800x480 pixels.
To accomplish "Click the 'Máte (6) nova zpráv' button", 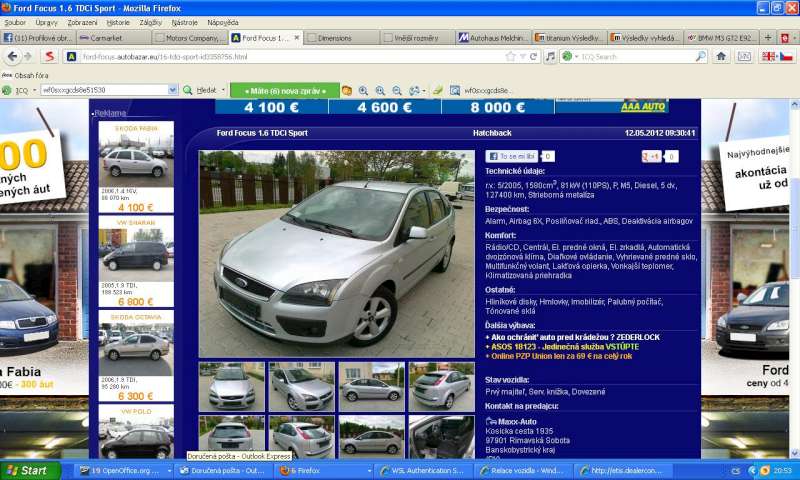I will point(284,90).
